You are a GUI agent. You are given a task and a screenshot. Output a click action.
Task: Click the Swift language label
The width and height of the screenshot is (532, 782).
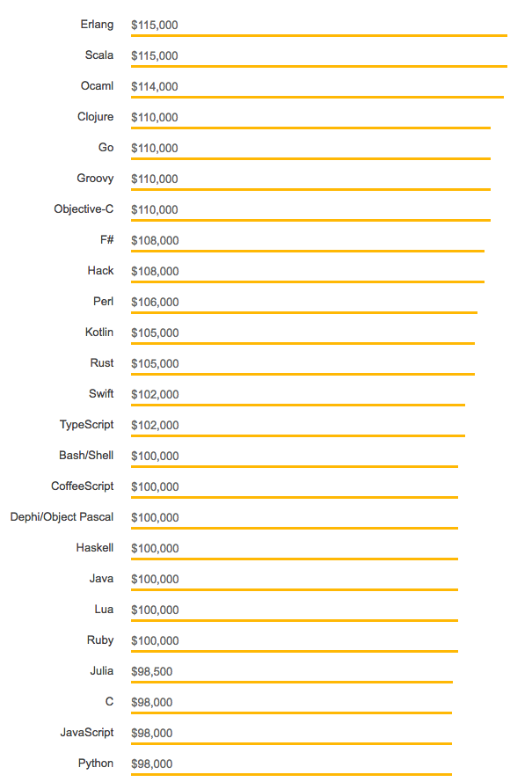[x=101, y=394]
